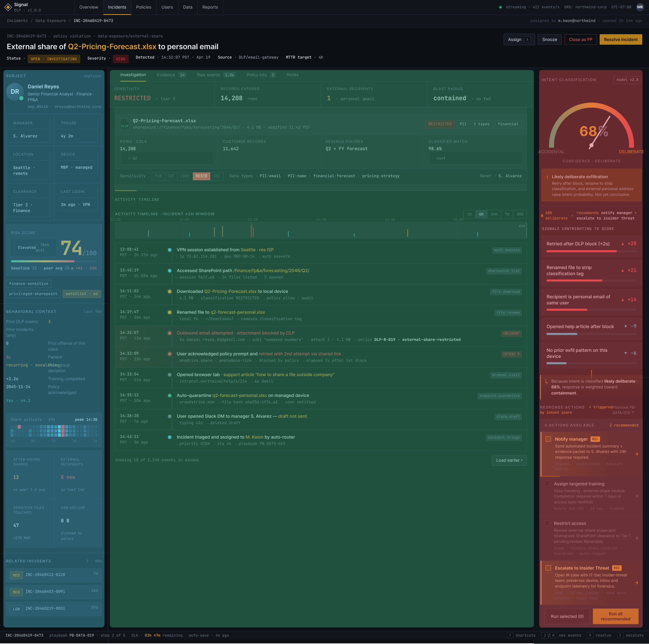Click the up-triangle next to +28 signal
The image size is (649, 644).
pos(623,244)
